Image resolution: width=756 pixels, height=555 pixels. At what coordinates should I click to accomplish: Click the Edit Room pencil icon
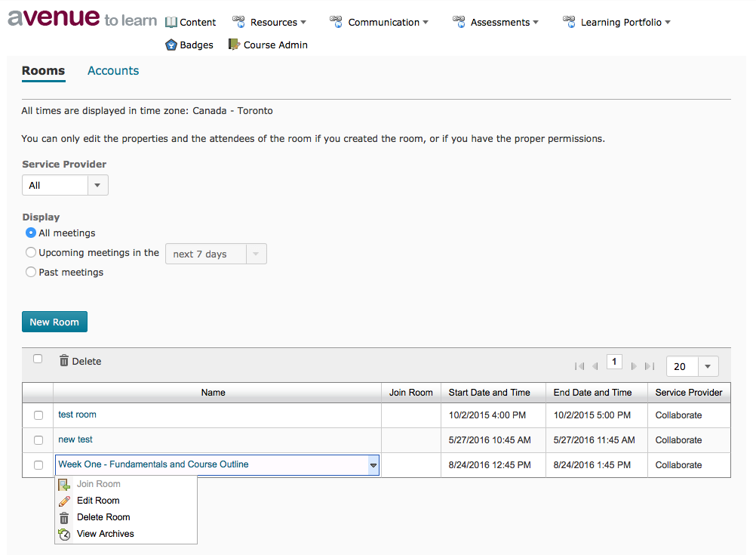coord(65,501)
